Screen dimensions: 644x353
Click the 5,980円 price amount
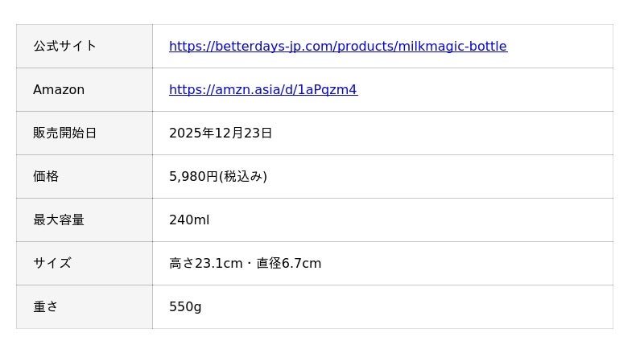tap(193, 177)
